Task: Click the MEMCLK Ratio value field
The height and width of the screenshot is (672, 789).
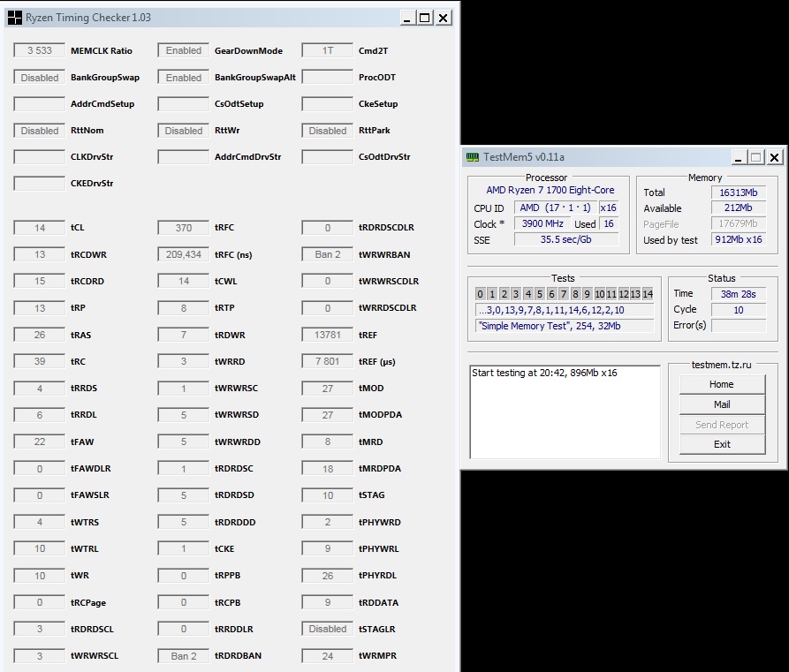Action: coord(39,51)
